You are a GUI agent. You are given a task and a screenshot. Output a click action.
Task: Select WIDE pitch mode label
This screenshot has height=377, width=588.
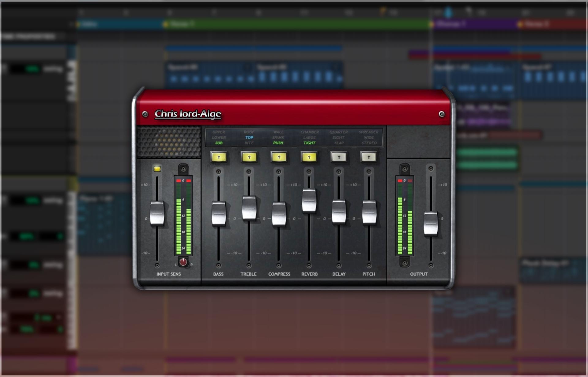tap(369, 138)
